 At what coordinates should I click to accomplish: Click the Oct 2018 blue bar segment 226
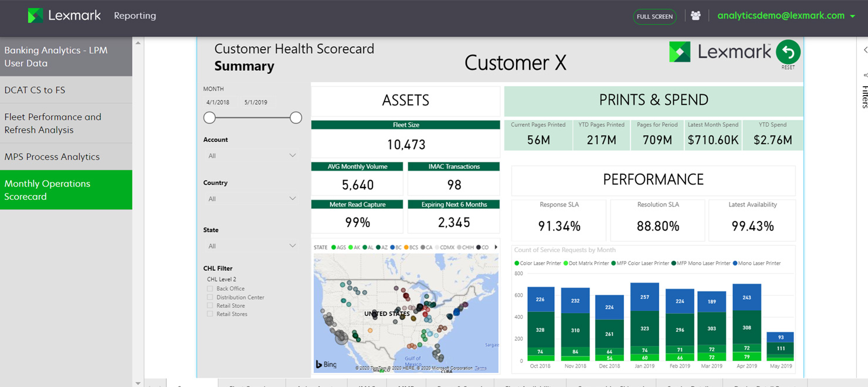(x=540, y=299)
